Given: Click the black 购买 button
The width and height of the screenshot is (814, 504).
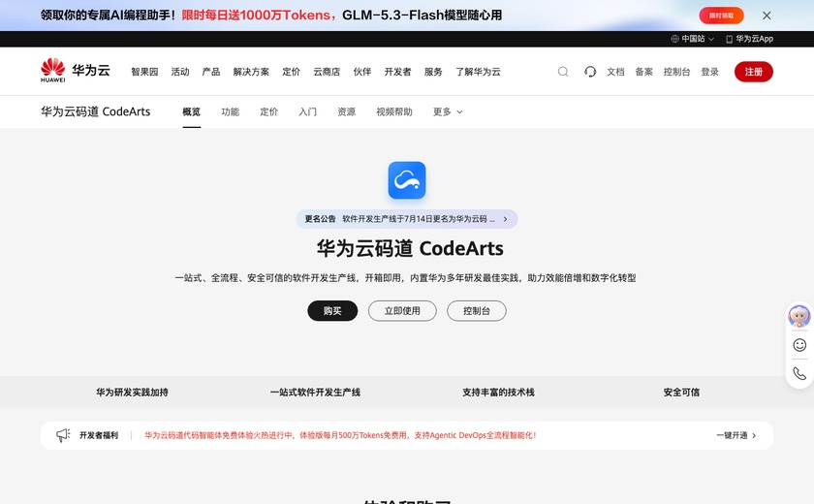Looking at the screenshot, I should 332,310.
